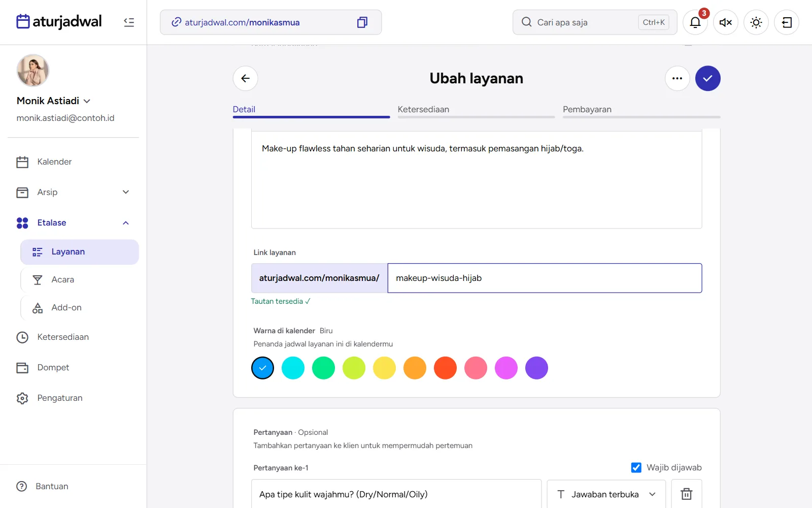Collapse the Etalase section
The image size is (812, 508).
click(x=73, y=223)
